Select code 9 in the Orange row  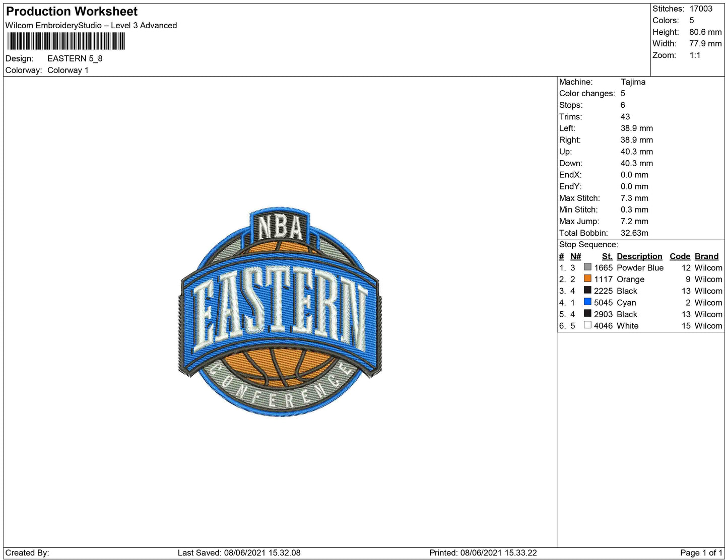(x=688, y=279)
